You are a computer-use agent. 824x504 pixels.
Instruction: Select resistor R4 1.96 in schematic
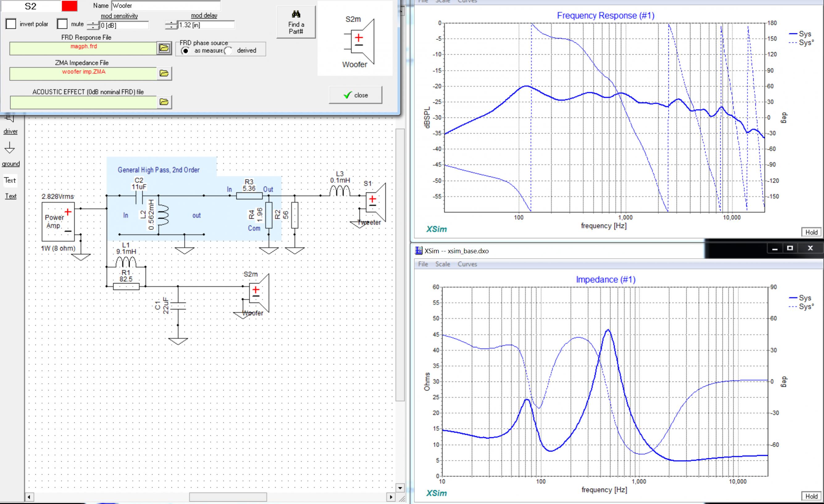click(269, 215)
